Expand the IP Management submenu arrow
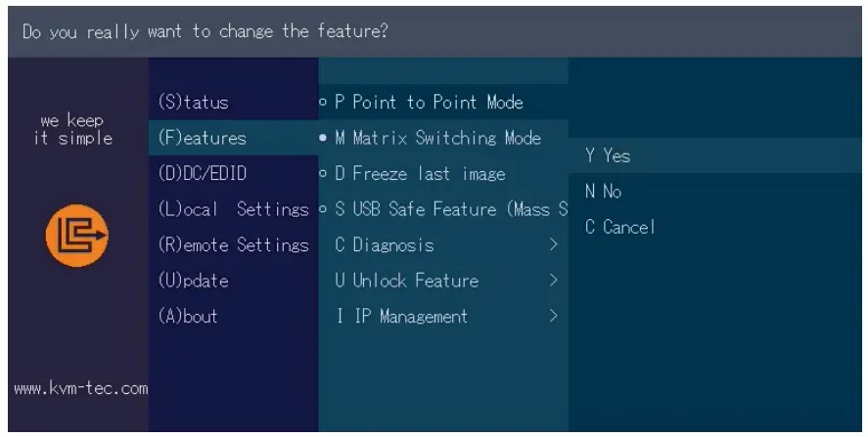The height and width of the screenshot is (437, 868). pos(553,316)
